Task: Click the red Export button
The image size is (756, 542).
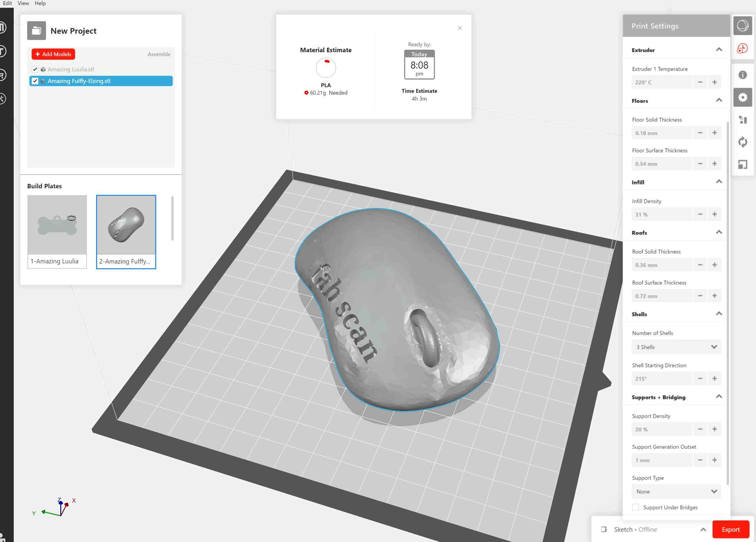Action: [731, 529]
